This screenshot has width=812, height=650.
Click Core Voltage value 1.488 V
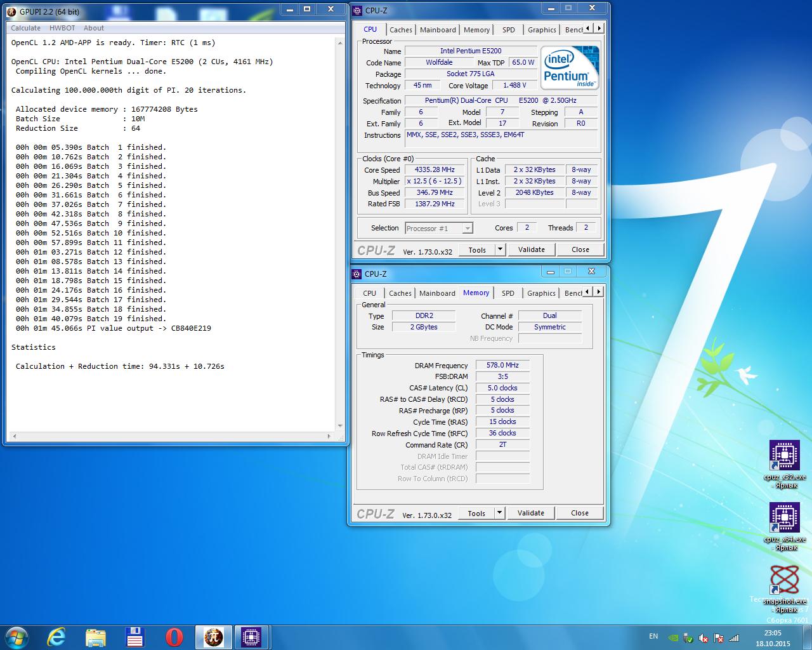[x=514, y=85]
